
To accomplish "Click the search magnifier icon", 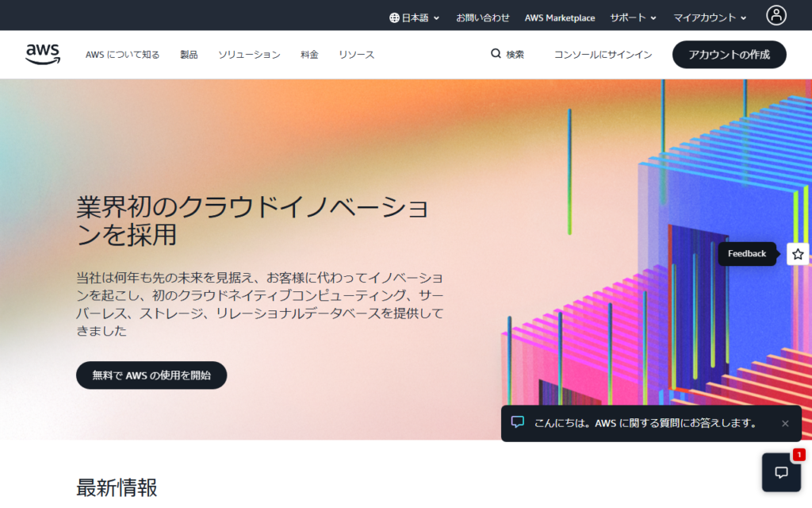I will click(x=496, y=53).
